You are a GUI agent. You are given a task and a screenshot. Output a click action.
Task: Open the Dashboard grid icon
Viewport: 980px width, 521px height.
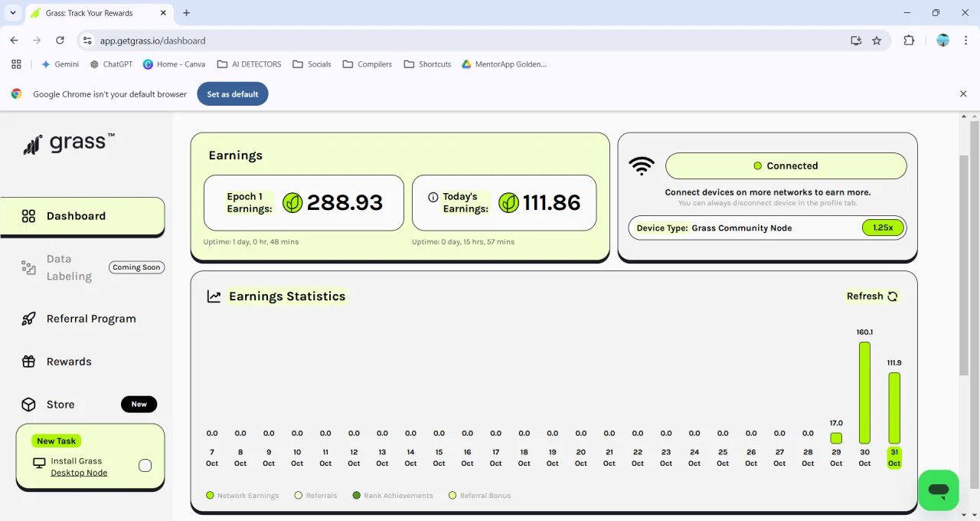point(28,216)
